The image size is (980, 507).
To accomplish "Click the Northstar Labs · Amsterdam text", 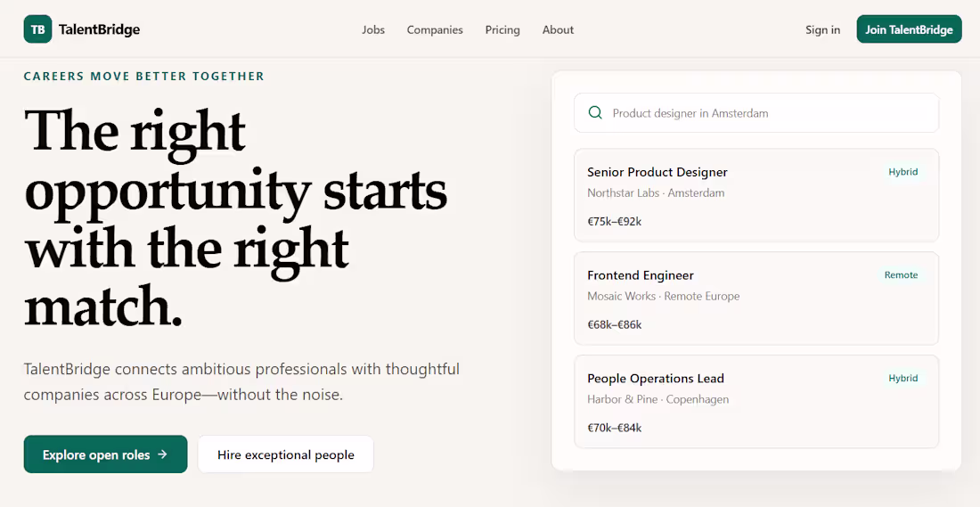I will [656, 192].
